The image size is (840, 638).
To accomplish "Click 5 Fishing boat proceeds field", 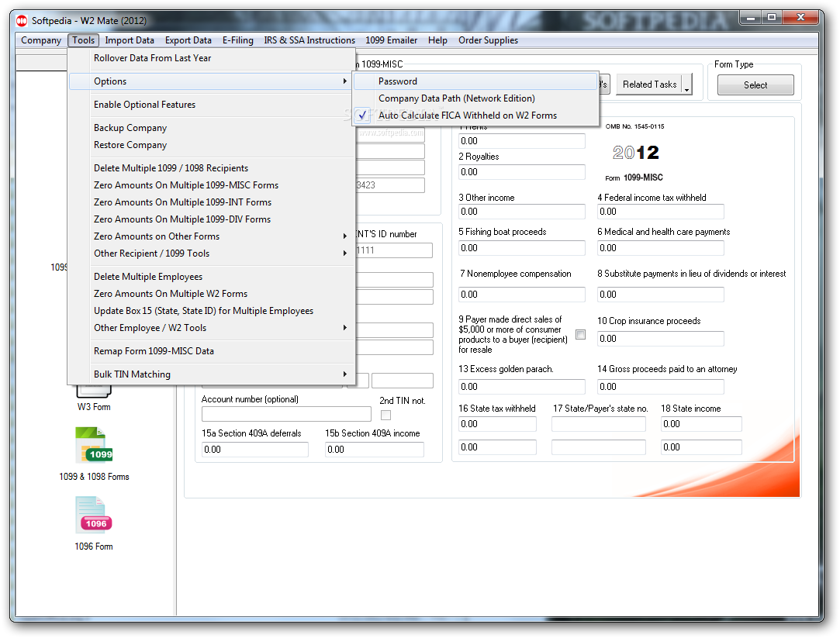I will pos(522,248).
